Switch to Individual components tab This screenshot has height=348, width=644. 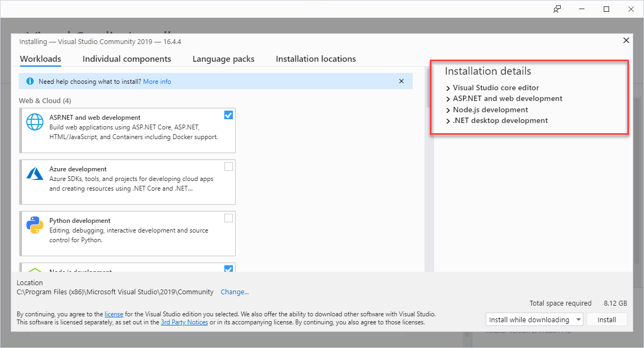[127, 59]
